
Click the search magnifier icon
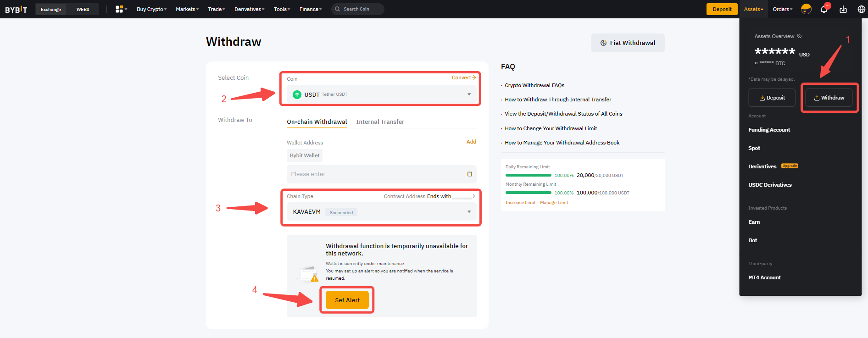pyautogui.click(x=338, y=9)
